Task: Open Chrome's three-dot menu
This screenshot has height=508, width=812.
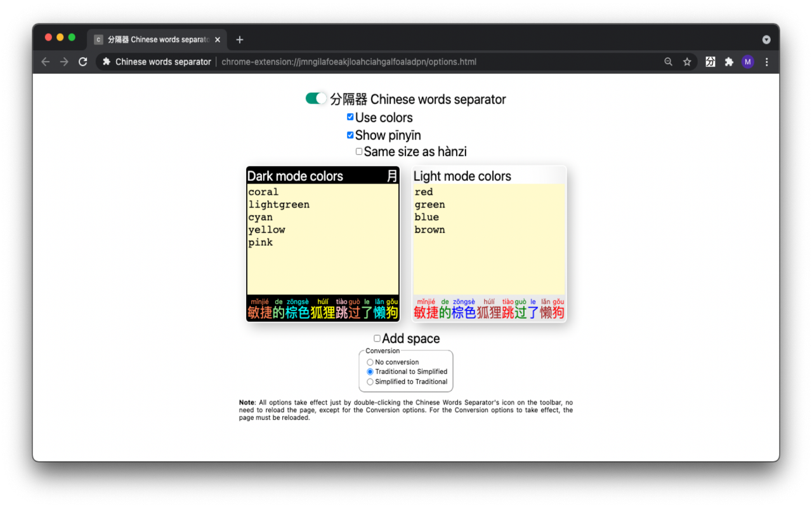Action: 766,62
